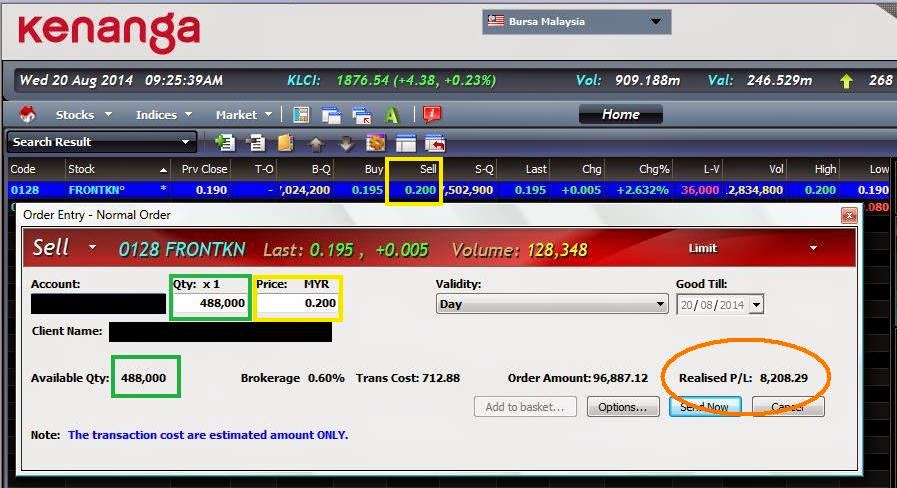Viewport: 897px width, 488px height.
Task: Open the Indices menu
Action: click(x=164, y=115)
